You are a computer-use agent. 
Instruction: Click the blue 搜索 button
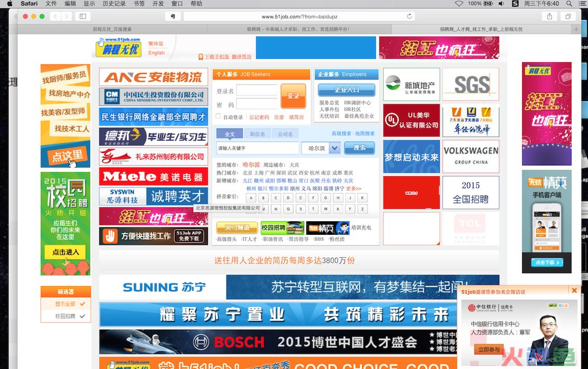coord(359,148)
